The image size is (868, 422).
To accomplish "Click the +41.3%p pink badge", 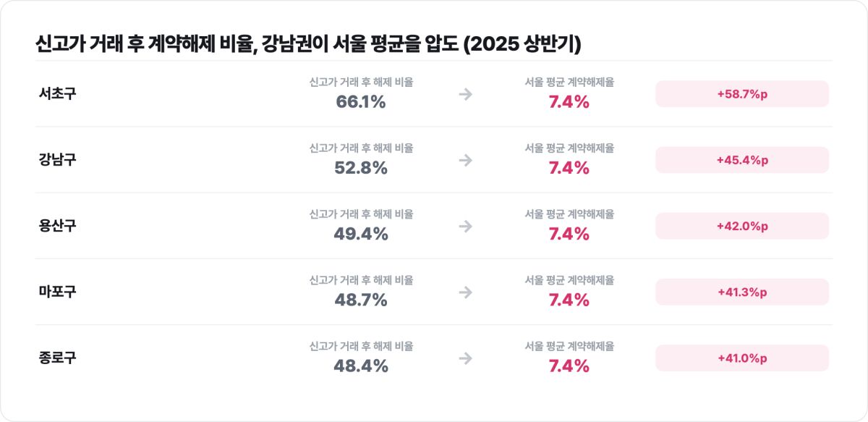I will (x=742, y=292).
